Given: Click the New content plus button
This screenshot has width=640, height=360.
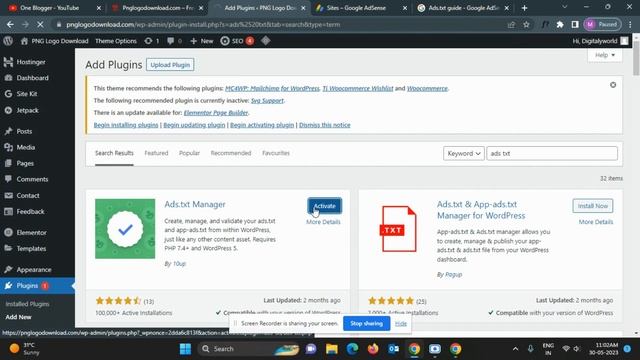Looking at the screenshot, I should click(x=202, y=41).
